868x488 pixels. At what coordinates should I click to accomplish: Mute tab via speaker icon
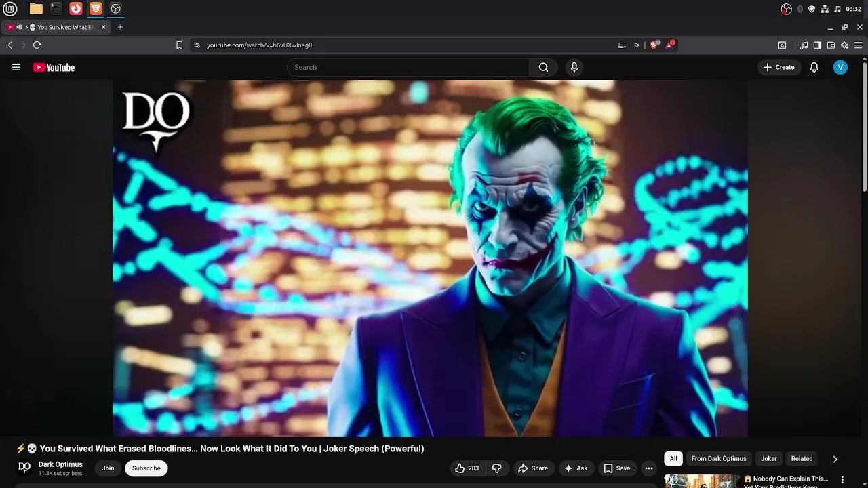pos(19,27)
